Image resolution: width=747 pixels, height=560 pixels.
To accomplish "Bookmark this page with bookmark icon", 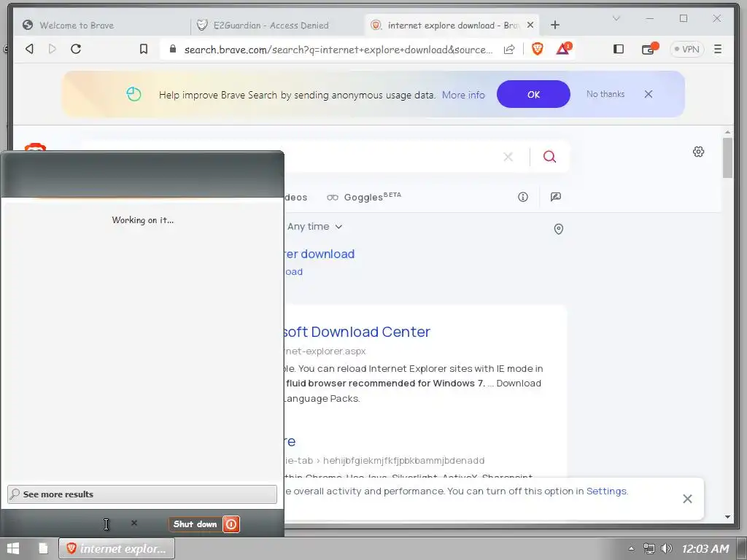I will (144, 49).
